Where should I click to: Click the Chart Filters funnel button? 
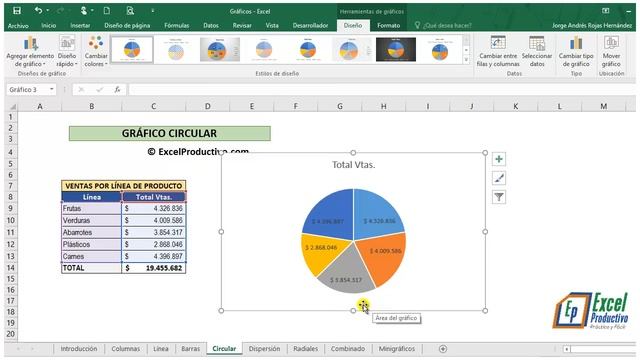[499, 197]
